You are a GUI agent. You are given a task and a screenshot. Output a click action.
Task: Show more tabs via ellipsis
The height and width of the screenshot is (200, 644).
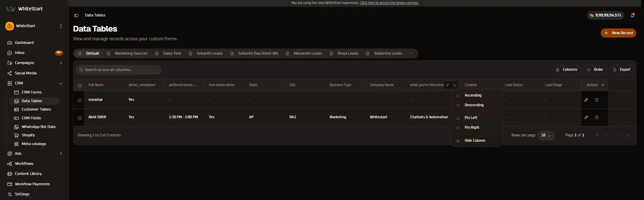411,53
